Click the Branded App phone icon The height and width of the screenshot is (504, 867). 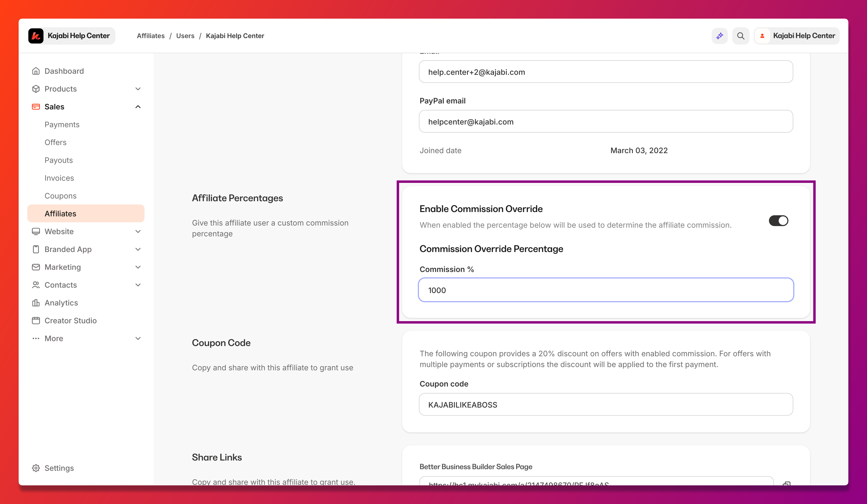point(36,249)
